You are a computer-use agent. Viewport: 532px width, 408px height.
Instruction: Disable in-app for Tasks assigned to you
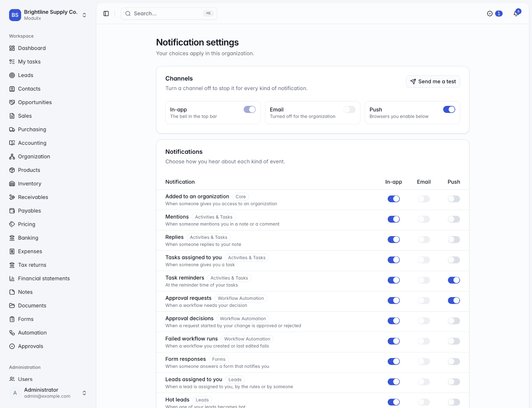point(394,260)
